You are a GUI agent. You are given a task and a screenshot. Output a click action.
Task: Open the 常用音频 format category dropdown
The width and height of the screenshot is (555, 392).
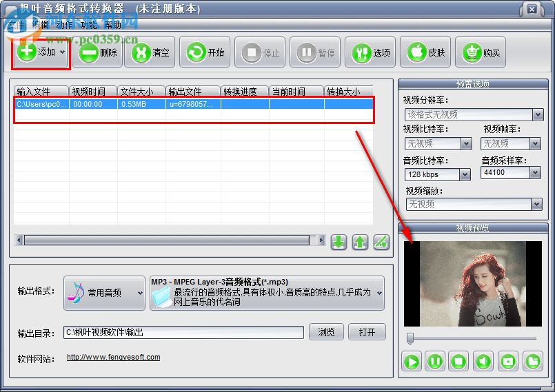point(104,293)
